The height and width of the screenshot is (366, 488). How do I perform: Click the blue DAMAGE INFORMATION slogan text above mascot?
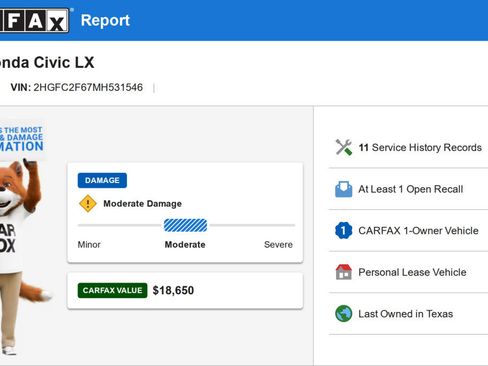click(x=21, y=139)
